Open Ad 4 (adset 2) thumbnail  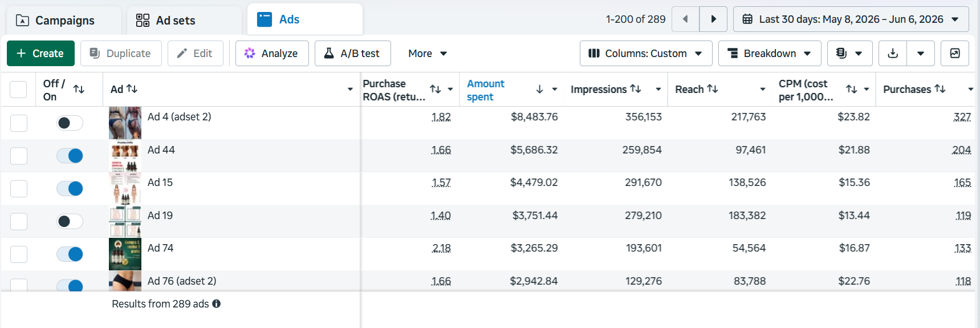click(125, 123)
